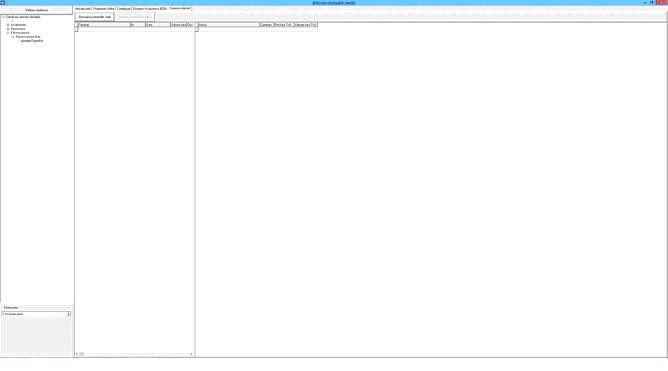The width and height of the screenshot is (668, 371).
Task: Open the Business to business (B2B) tab
Action: [x=150, y=9]
